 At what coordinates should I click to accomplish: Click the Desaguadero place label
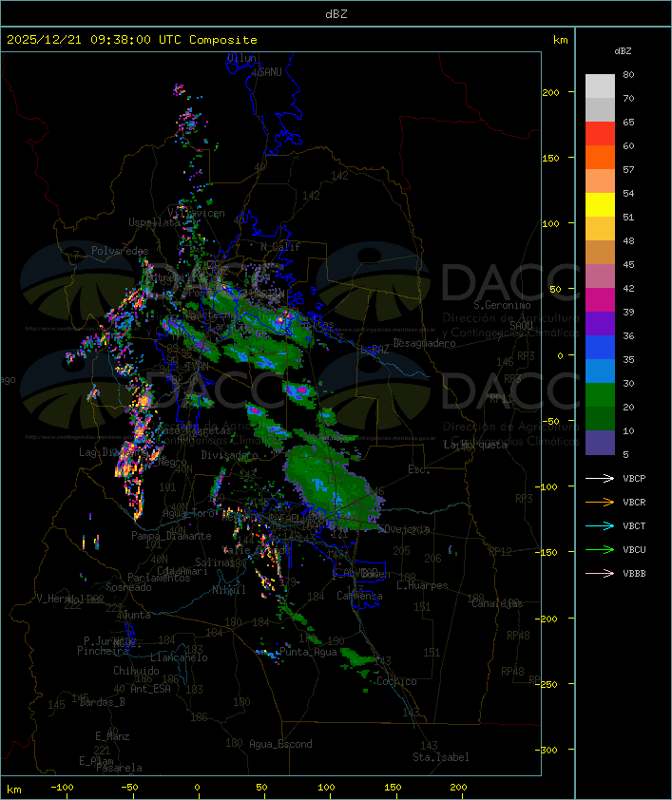(425, 343)
